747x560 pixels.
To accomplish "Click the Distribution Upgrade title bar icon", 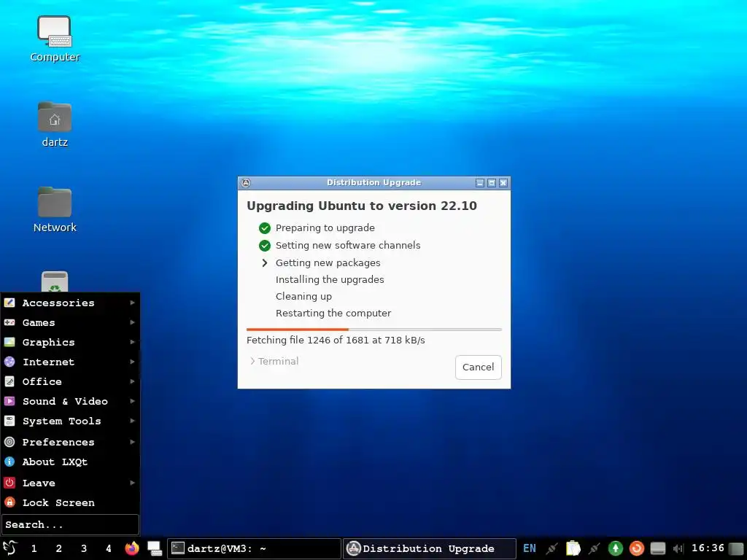I will (x=246, y=183).
